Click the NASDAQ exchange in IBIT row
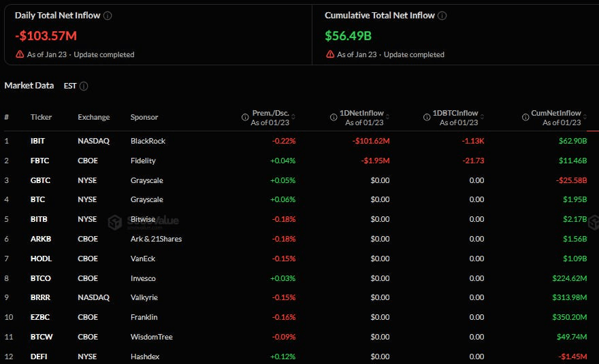Viewport: 599px width, 364px height. point(94,141)
